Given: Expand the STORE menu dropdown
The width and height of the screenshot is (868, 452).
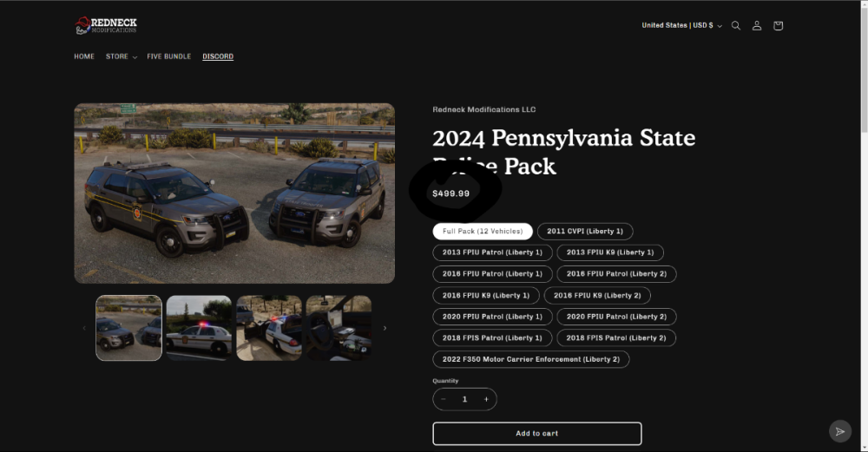Looking at the screenshot, I should point(122,56).
